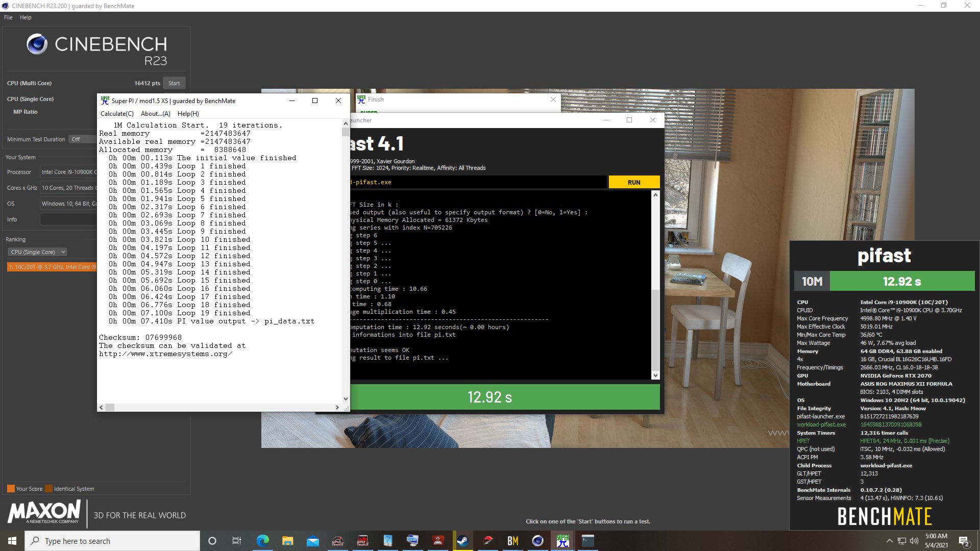The image size is (980, 551).
Task: Open Calculate(C) menu in Super PI
Action: click(x=117, y=114)
